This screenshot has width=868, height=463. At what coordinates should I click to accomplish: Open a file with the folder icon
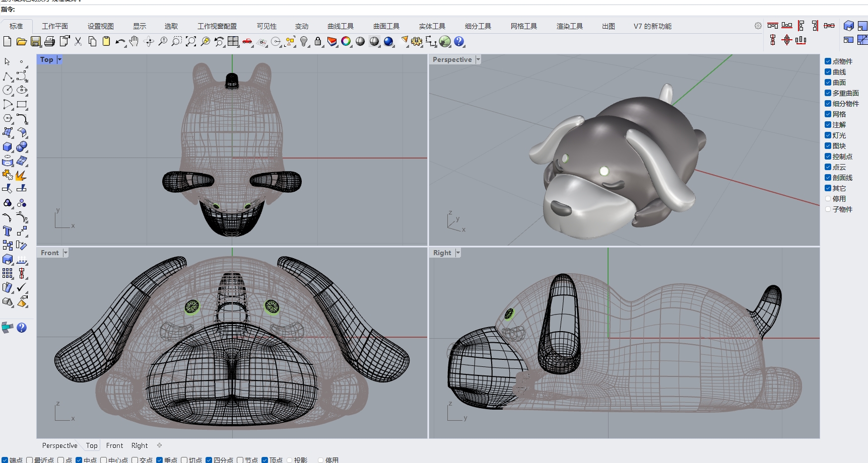point(21,41)
